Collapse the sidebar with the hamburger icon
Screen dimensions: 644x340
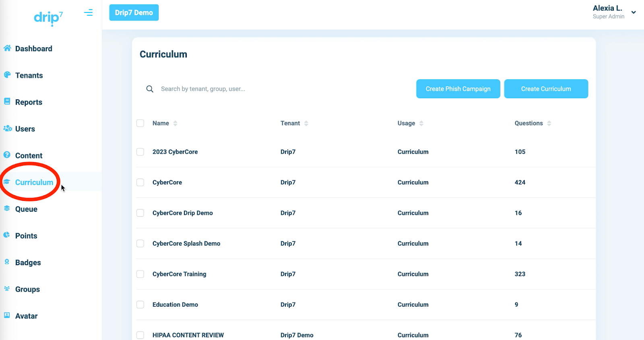click(x=89, y=13)
